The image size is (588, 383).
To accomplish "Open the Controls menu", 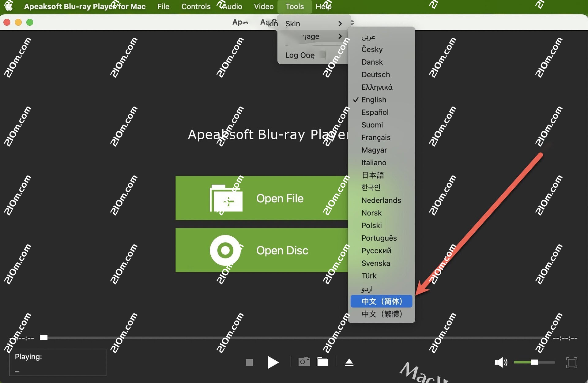I will coord(196,6).
